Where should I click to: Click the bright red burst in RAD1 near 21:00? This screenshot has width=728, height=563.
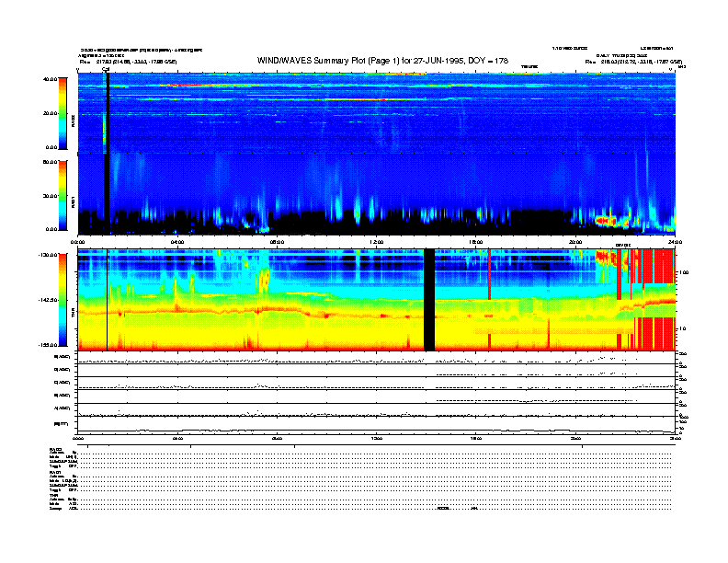click(606, 221)
